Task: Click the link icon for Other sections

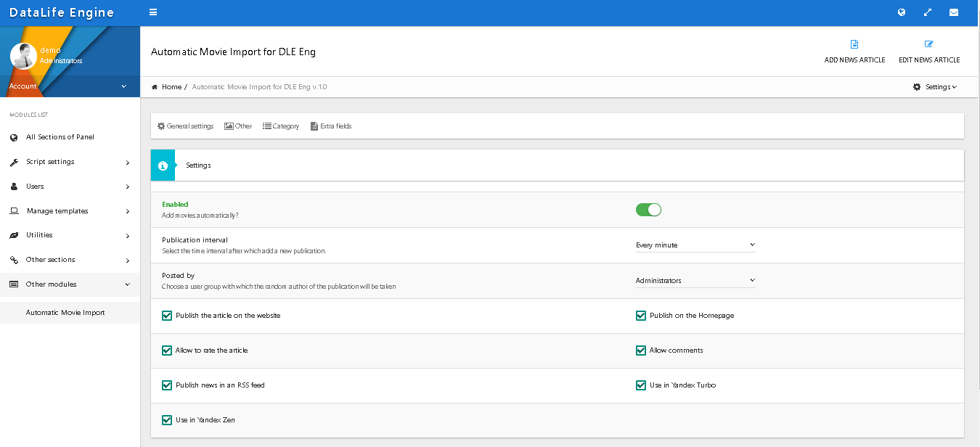Action: coord(14,260)
